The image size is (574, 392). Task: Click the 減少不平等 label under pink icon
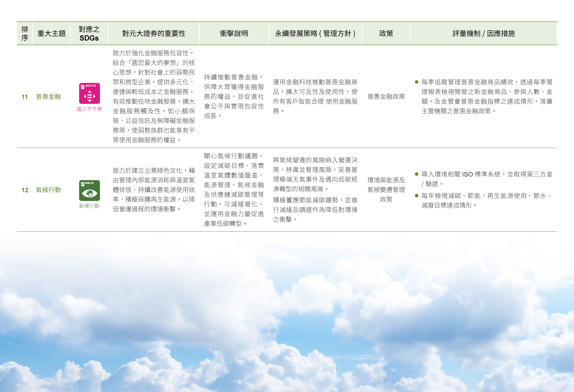point(89,109)
